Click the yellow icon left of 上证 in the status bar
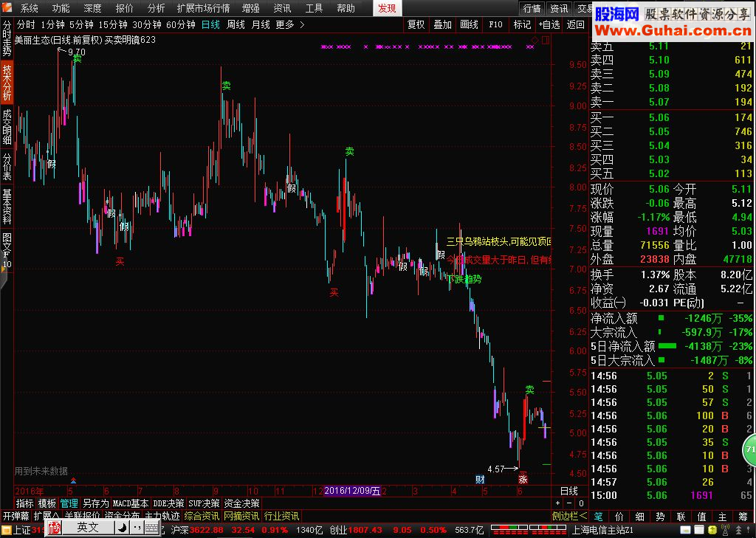Viewport: 756px width, 538px height. (6, 531)
